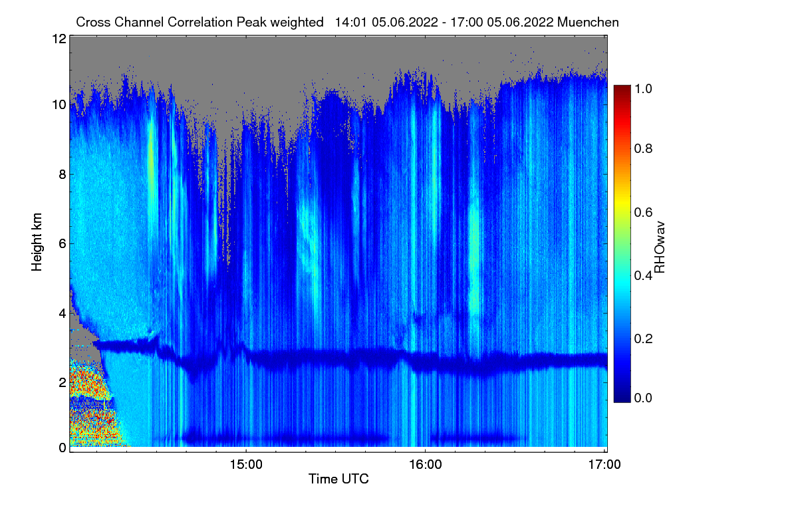The image size is (798, 532).
Task: Click the dark blue melting layer band near 16:30
Action: tap(515, 363)
